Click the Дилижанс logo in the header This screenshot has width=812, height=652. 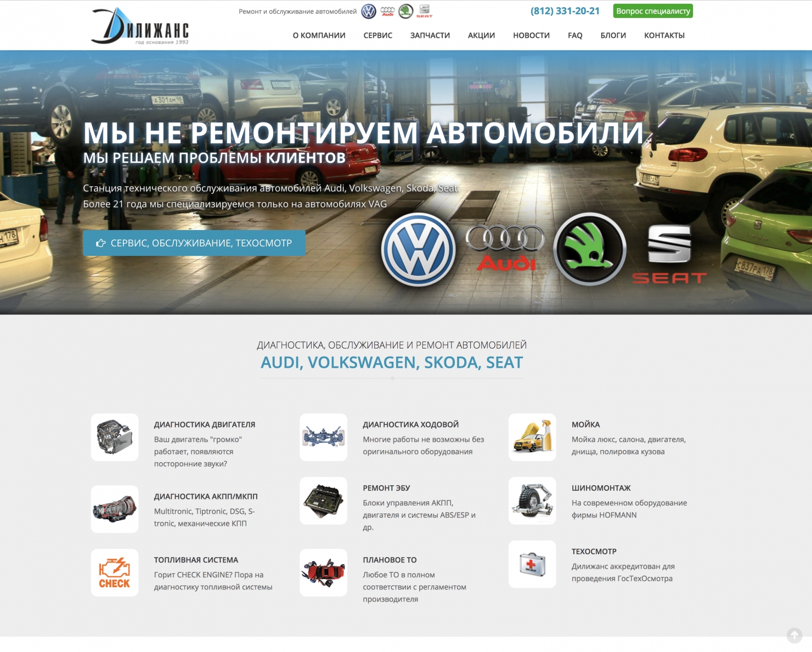click(140, 26)
